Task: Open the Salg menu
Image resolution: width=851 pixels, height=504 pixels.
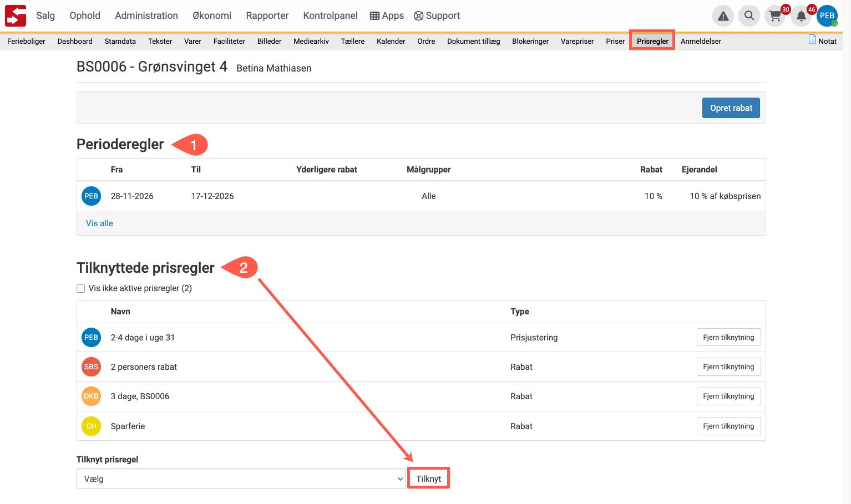Action: (45, 16)
